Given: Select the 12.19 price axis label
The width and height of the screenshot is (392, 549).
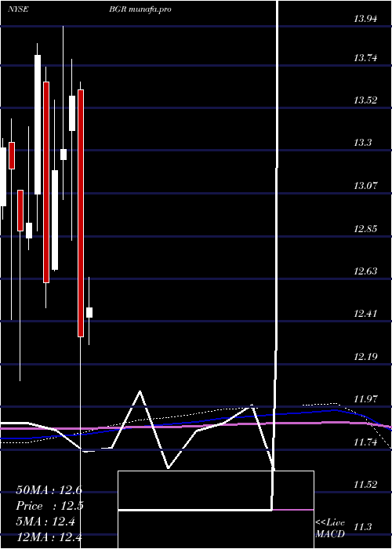Looking at the screenshot, I should tap(365, 357).
